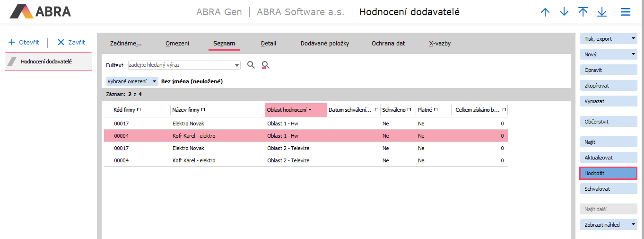The height and width of the screenshot is (239, 644).
Task: Switch to the Detail tab
Action: pyautogui.click(x=269, y=44)
